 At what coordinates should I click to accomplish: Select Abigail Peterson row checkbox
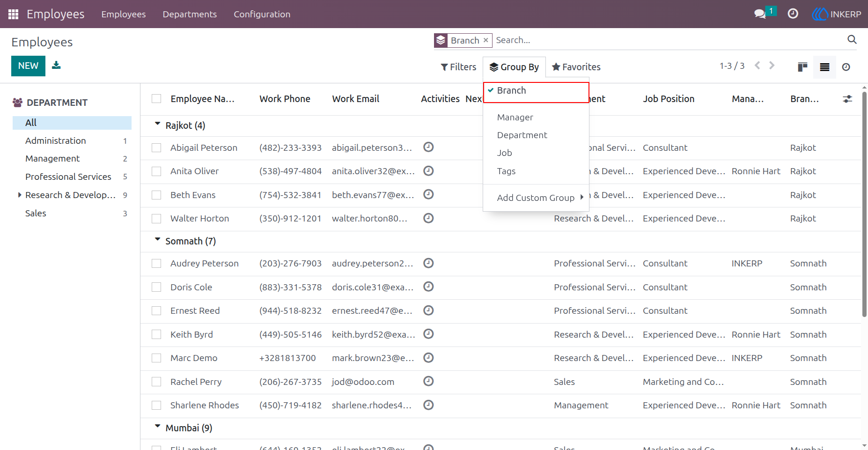click(156, 148)
